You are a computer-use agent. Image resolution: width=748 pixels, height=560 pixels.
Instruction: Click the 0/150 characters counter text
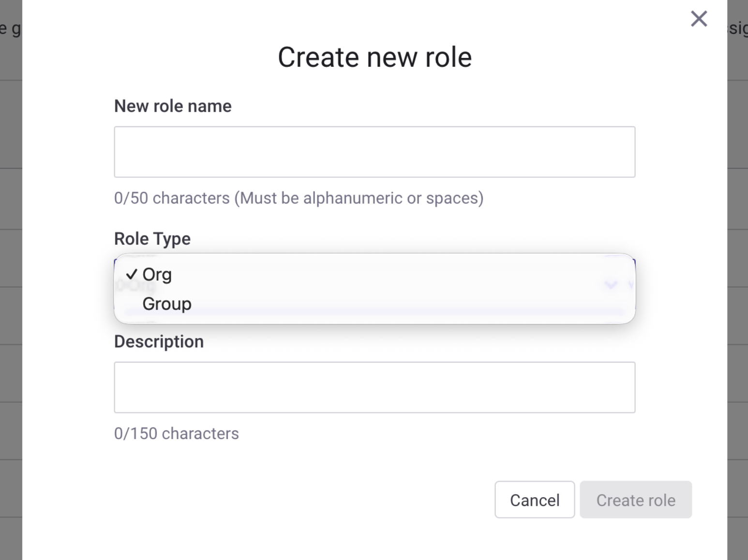tap(177, 434)
